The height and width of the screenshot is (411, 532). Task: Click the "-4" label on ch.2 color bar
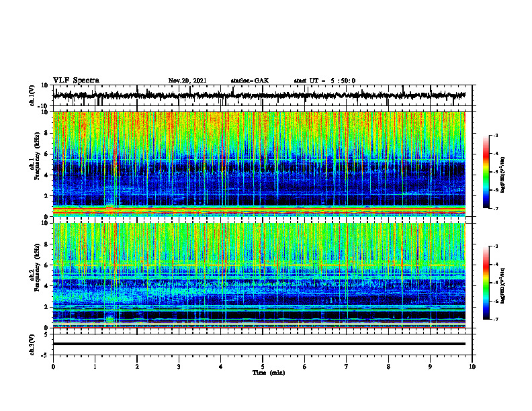pos(496,265)
